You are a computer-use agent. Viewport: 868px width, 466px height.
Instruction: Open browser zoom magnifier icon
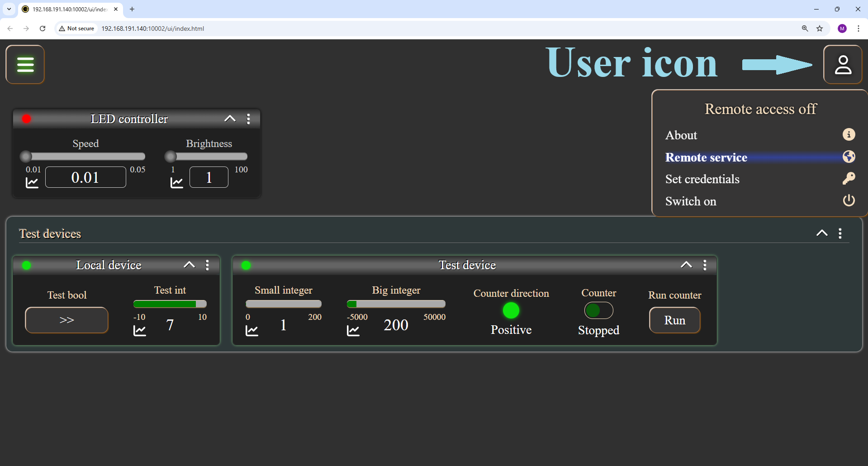point(805,29)
